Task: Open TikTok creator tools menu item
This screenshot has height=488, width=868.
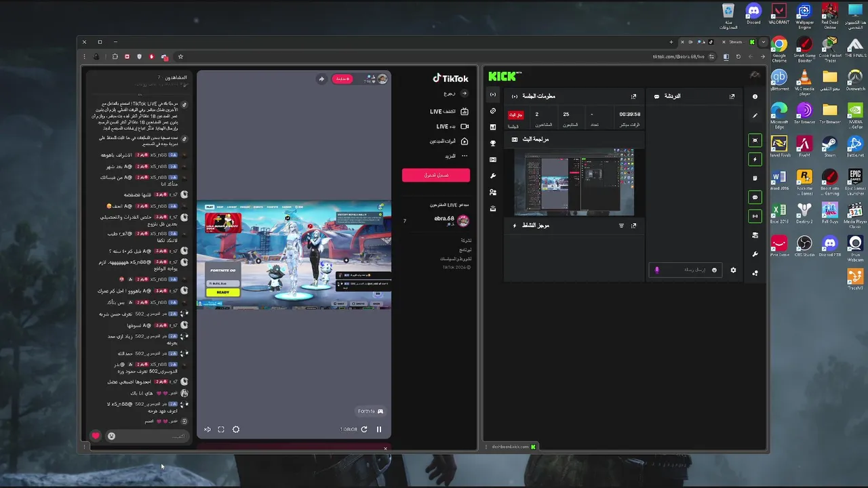Action: [449, 141]
